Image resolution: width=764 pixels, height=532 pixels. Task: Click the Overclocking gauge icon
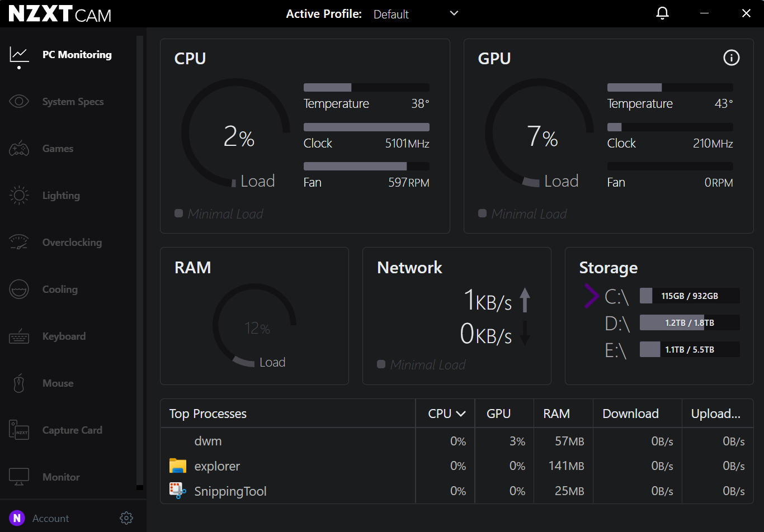(19, 242)
